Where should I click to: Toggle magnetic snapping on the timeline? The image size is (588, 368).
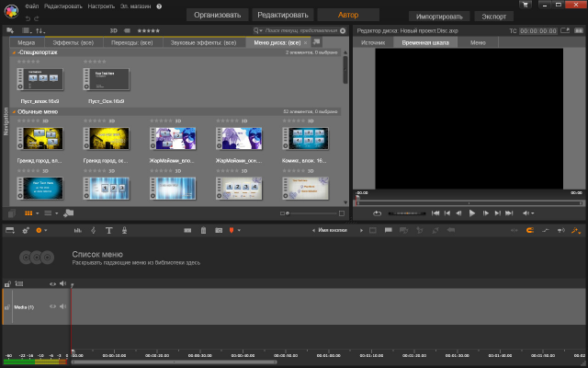tap(530, 229)
